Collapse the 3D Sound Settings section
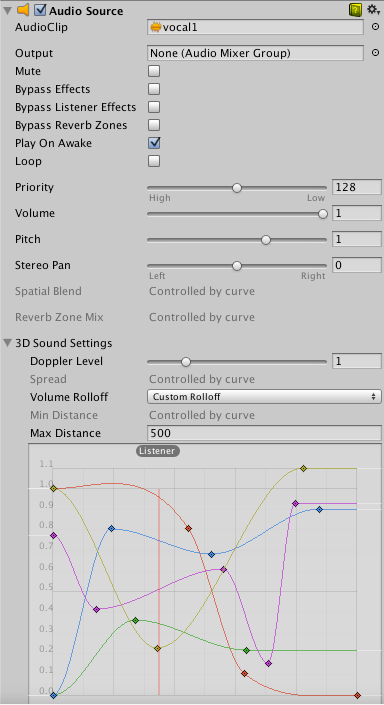This screenshot has height=705, width=384. pos(7,344)
